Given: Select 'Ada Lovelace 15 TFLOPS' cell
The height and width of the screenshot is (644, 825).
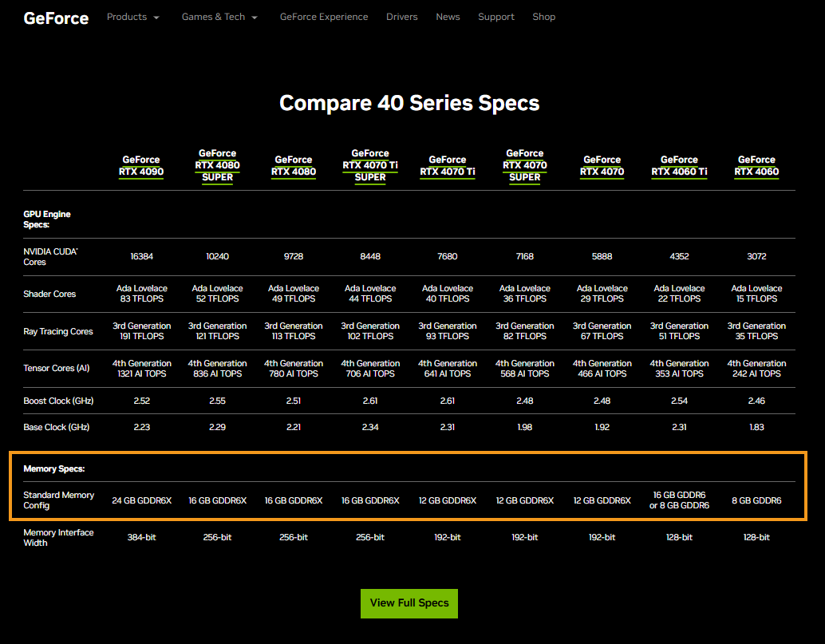Looking at the screenshot, I should (x=756, y=294).
